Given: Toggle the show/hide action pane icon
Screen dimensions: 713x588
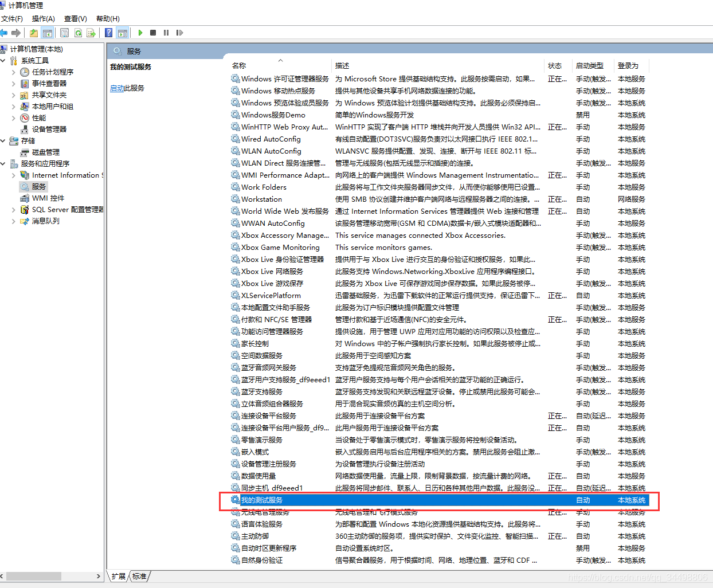Looking at the screenshot, I should point(122,33).
